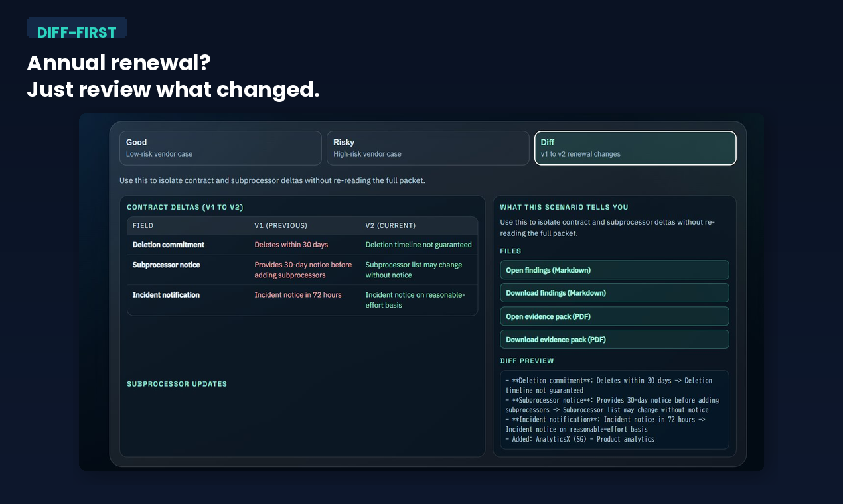Screen dimensions: 843x504
Task: Click the CONTRACT DELTAS (V1 TO V2) heading
Action: pyautogui.click(x=186, y=207)
